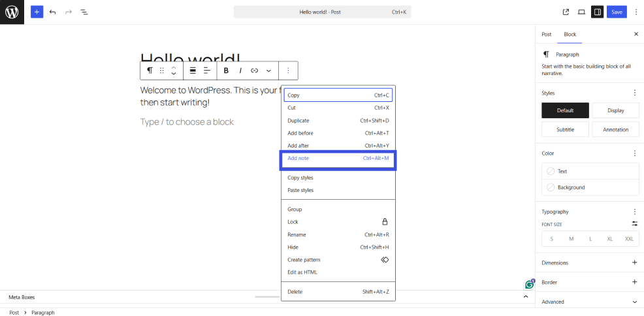The width and height of the screenshot is (644, 316).
Task: Open the top bar Options kebab menu
Action: (x=636, y=12)
